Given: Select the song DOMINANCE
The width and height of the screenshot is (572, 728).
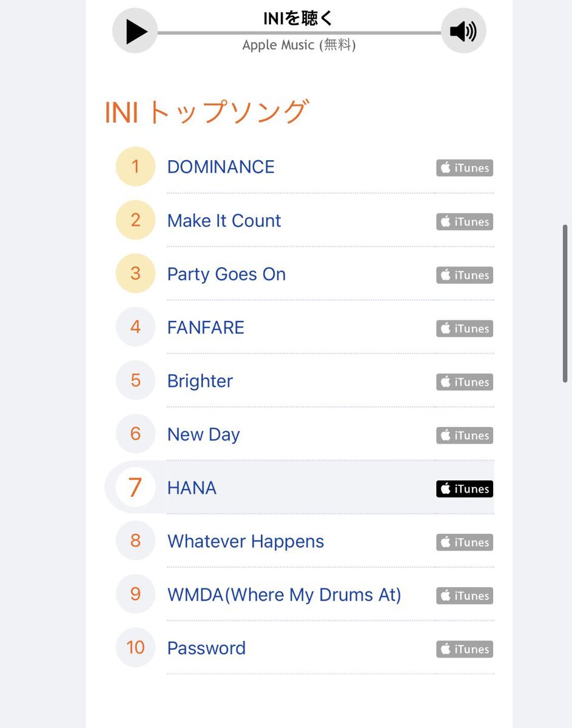Looking at the screenshot, I should click(221, 167).
